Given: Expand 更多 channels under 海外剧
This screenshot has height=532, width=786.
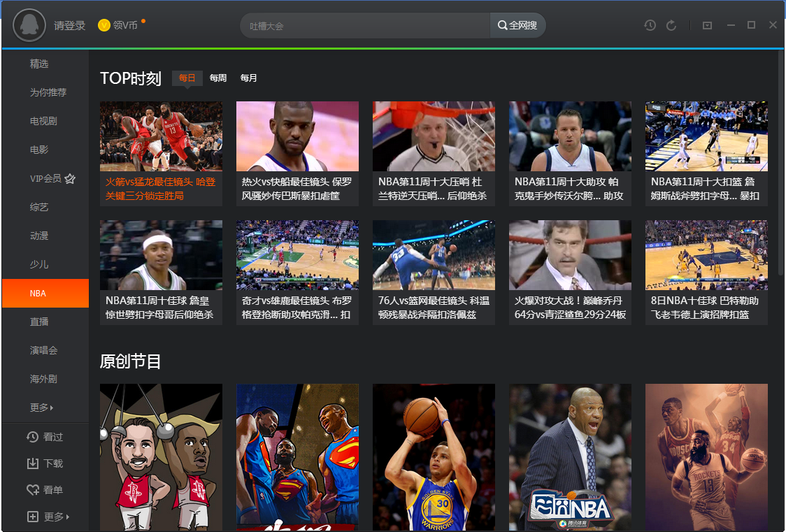Looking at the screenshot, I should pyautogui.click(x=42, y=408).
